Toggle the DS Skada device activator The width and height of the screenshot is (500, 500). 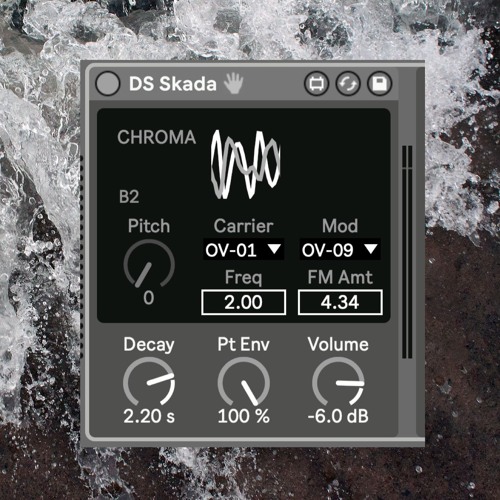(x=107, y=83)
